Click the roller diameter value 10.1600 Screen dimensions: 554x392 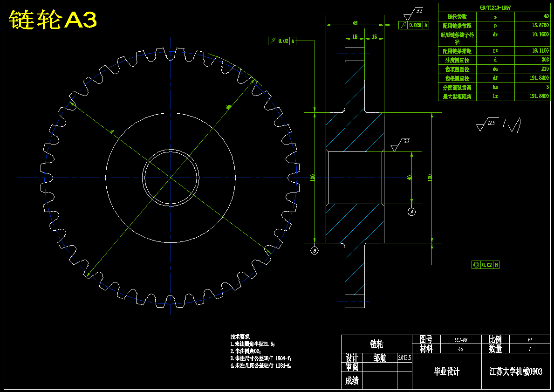[540, 34]
